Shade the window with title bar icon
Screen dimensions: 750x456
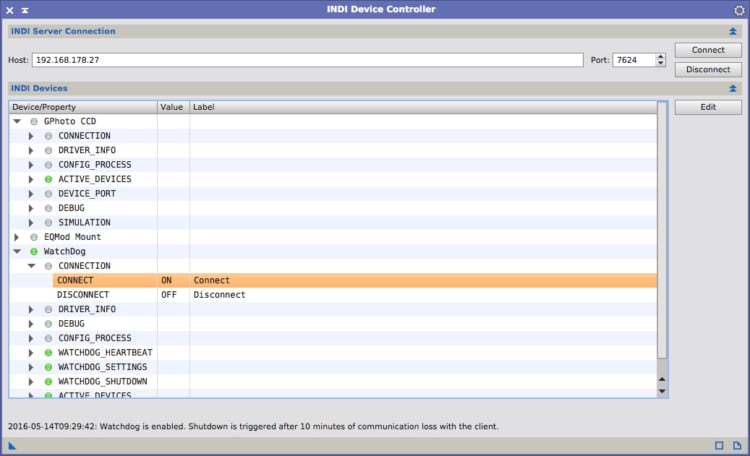pos(25,10)
